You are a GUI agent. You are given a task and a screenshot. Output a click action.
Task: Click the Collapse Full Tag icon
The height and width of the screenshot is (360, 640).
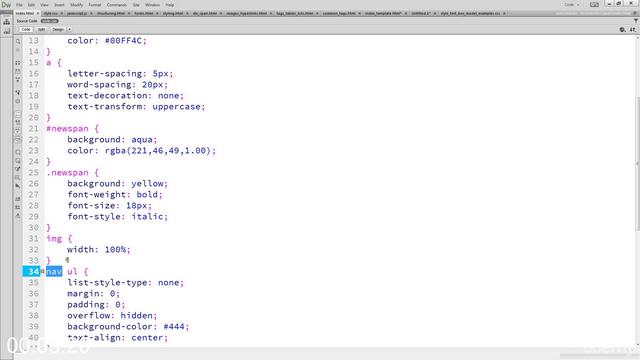tap(18, 62)
